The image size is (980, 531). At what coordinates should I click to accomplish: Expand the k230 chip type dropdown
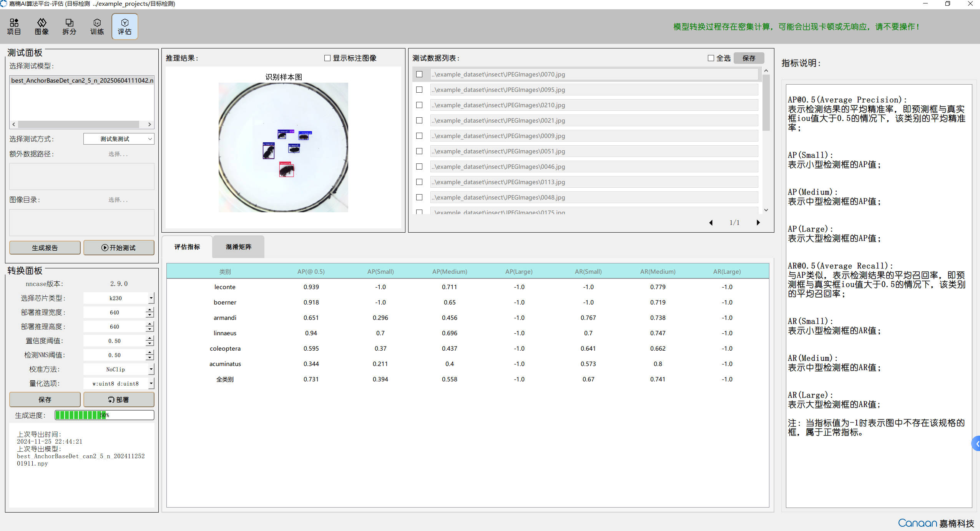(x=151, y=298)
